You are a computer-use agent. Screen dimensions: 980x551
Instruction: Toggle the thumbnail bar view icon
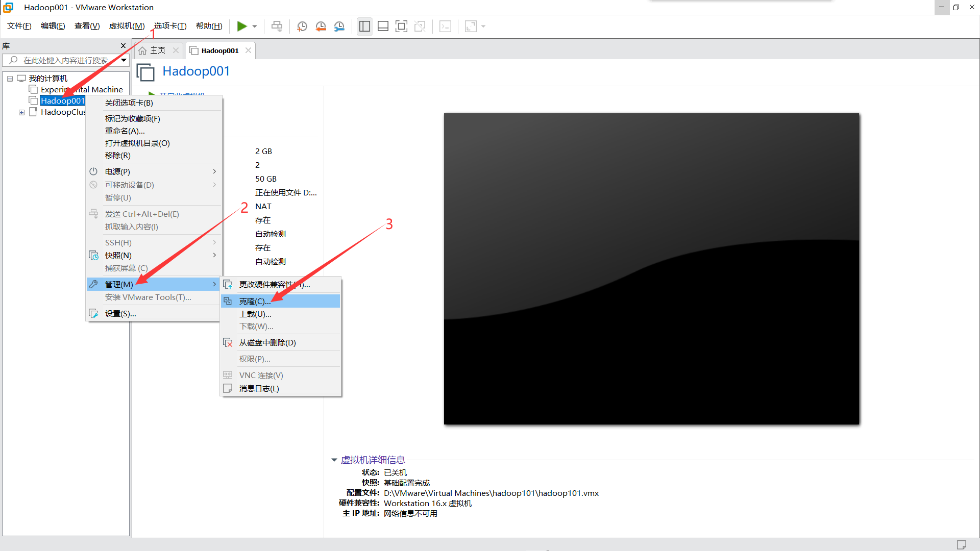(383, 26)
